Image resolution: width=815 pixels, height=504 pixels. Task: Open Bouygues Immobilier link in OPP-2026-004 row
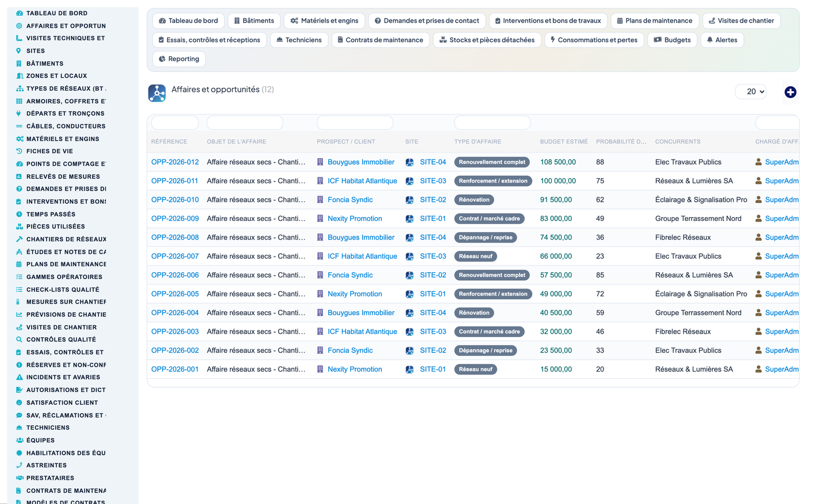(361, 313)
